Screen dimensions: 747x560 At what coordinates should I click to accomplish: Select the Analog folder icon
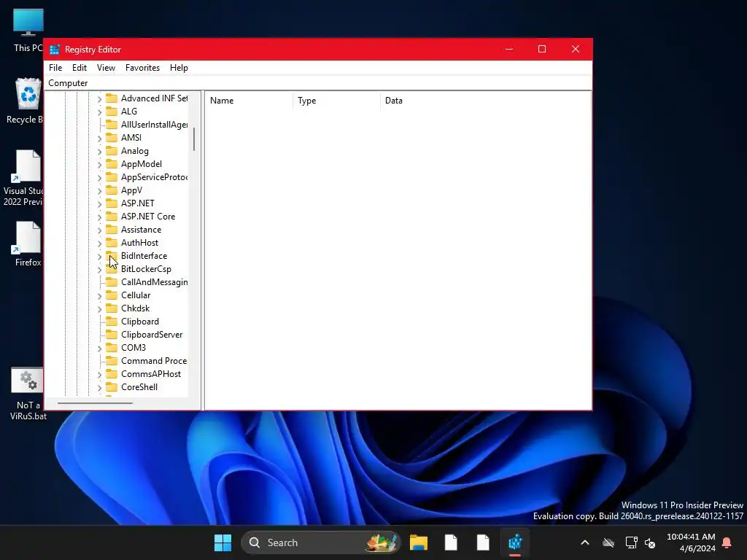(112, 150)
